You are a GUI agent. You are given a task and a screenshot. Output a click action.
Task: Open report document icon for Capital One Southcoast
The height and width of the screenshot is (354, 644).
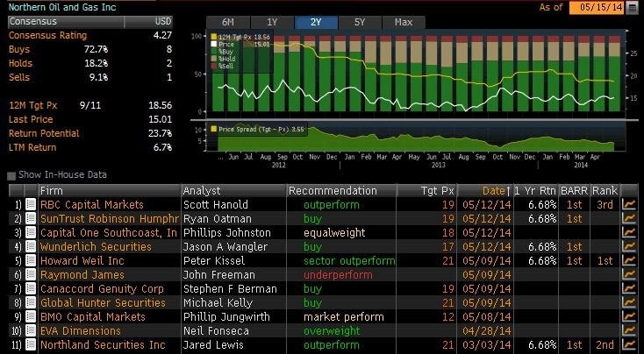[x=31, y=232]
